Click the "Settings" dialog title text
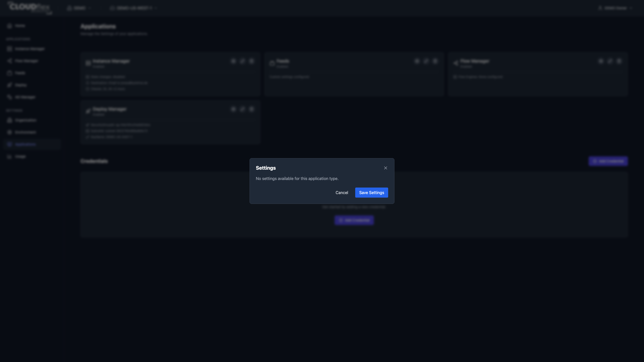 tap(266, 168)
